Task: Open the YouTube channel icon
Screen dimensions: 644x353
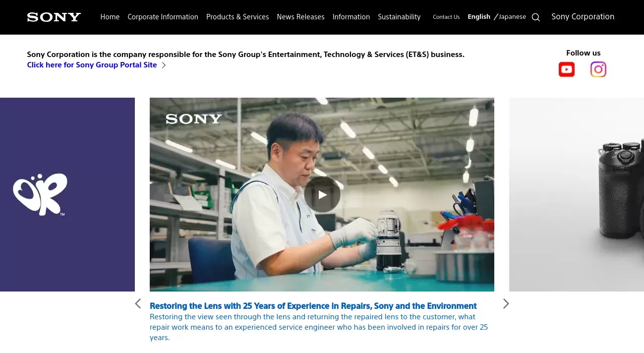Action: tap(567, 69)
